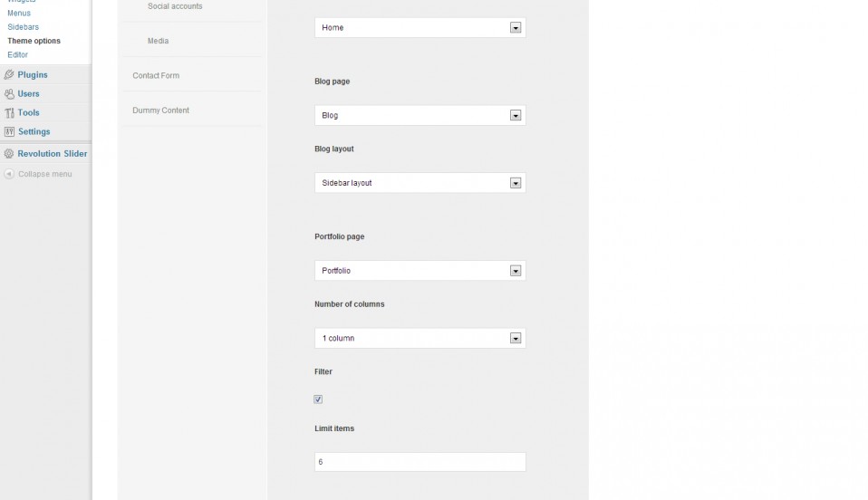Change the 1 column dropdown selection
The width and height of the screenshot is (868, 500).
(420, 339)
